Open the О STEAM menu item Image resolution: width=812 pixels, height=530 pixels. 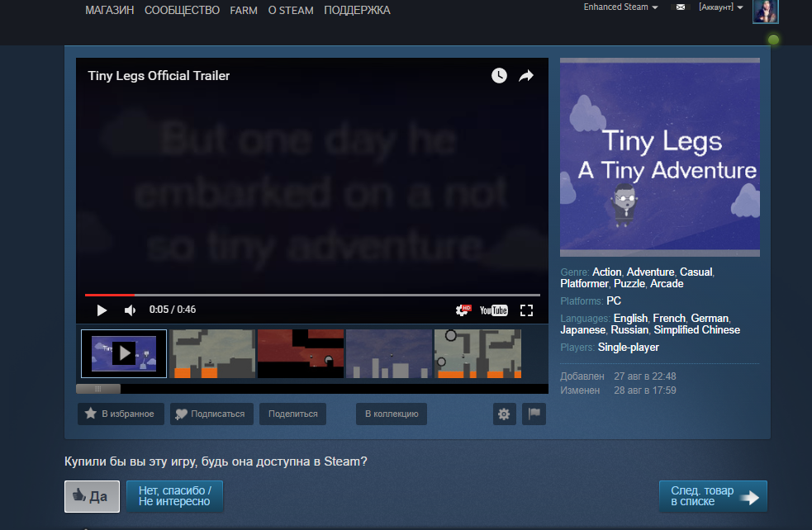click(291, 11)
